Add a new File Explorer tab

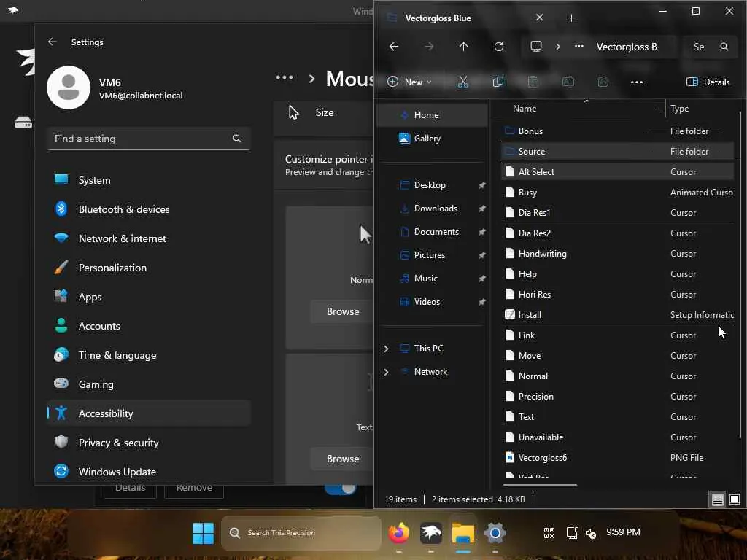571,18
